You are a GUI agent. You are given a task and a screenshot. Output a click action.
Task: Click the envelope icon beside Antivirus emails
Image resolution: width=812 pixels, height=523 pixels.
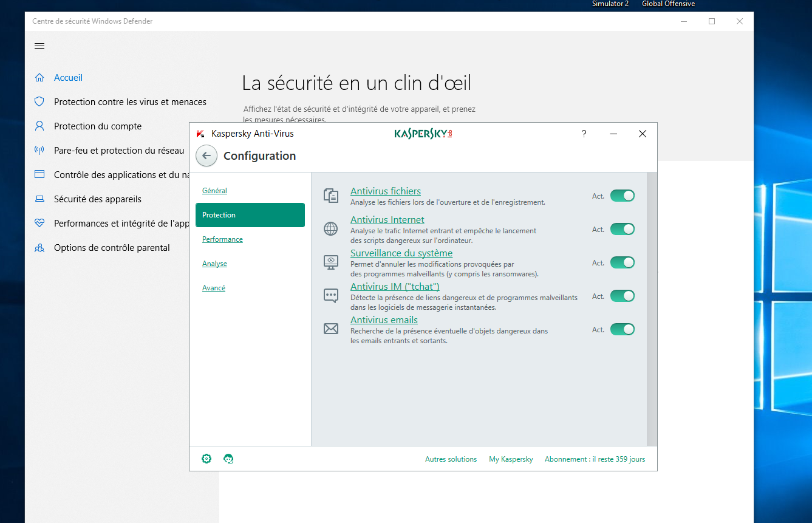(331, 329)
